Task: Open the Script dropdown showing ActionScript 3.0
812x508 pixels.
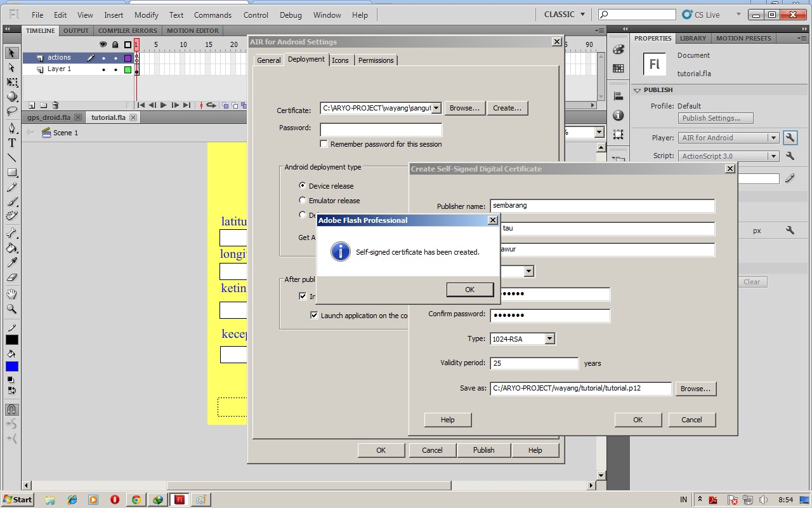Action: click(x=775, y=156)
